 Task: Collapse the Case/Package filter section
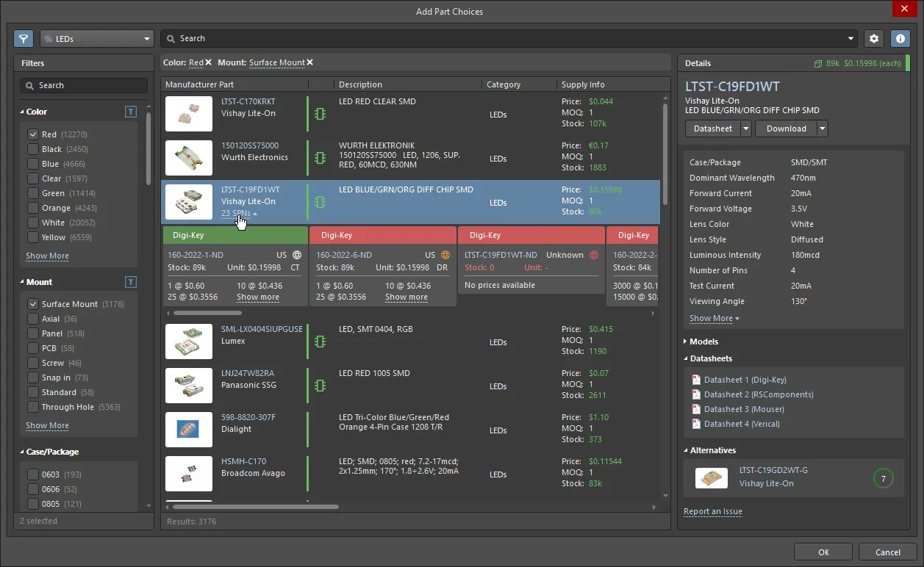(22, 452)
